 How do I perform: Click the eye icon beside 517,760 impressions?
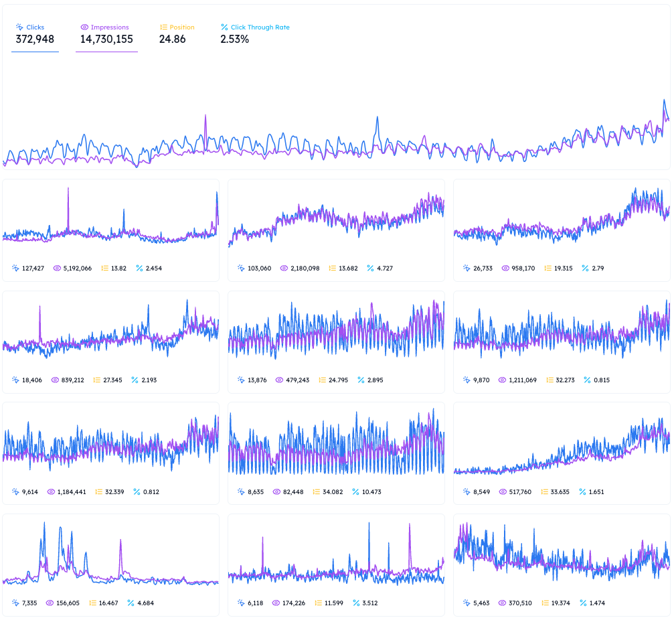pos(503,491)
